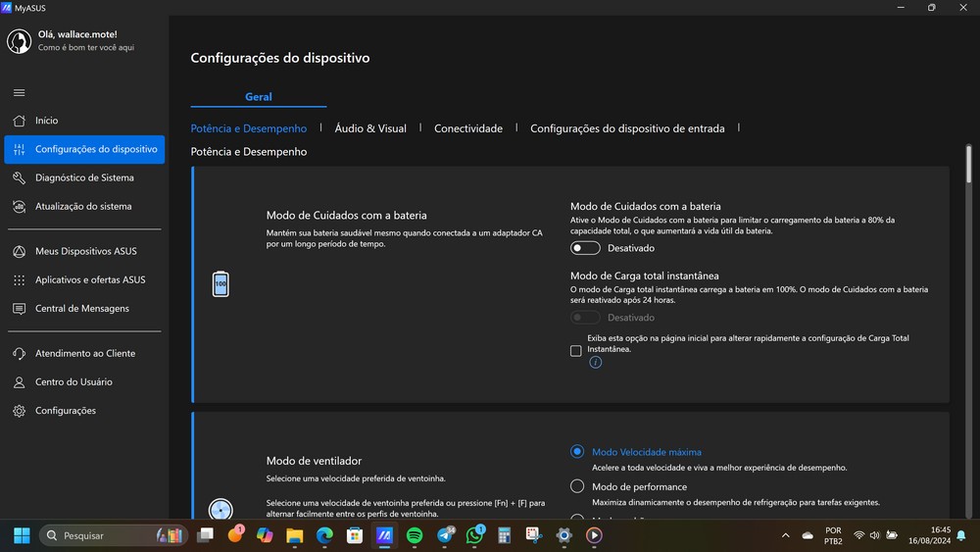Click Atualização do sistema icon
Screen dimensions: 980x552
click(x=19, y=207)
